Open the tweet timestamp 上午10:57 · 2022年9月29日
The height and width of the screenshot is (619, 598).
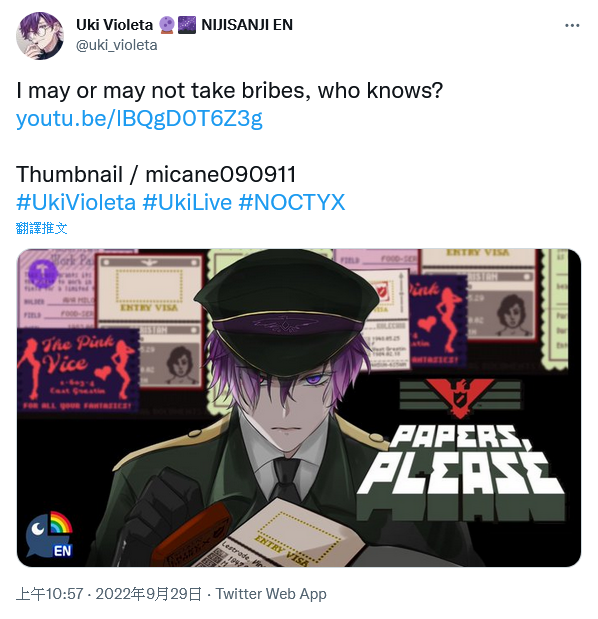[x=109, y=594]
